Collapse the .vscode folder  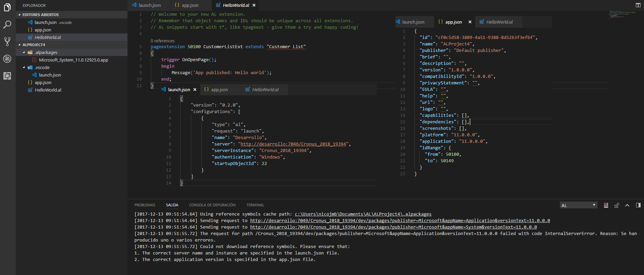tap(71, 67)
